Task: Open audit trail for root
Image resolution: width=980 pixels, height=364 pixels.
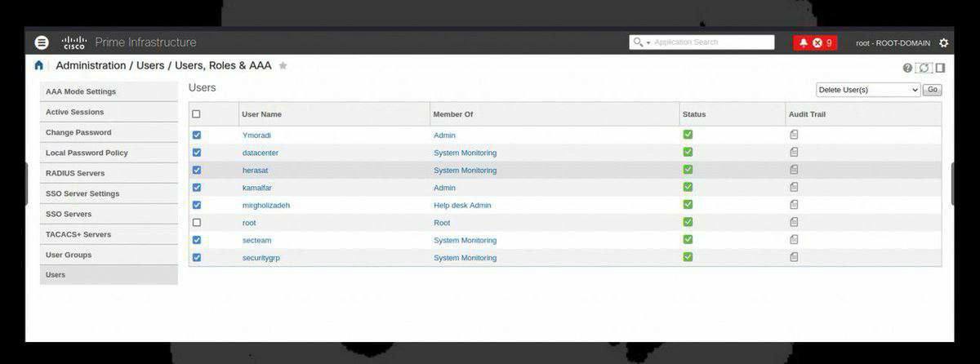Action: (x=794, y=222)
